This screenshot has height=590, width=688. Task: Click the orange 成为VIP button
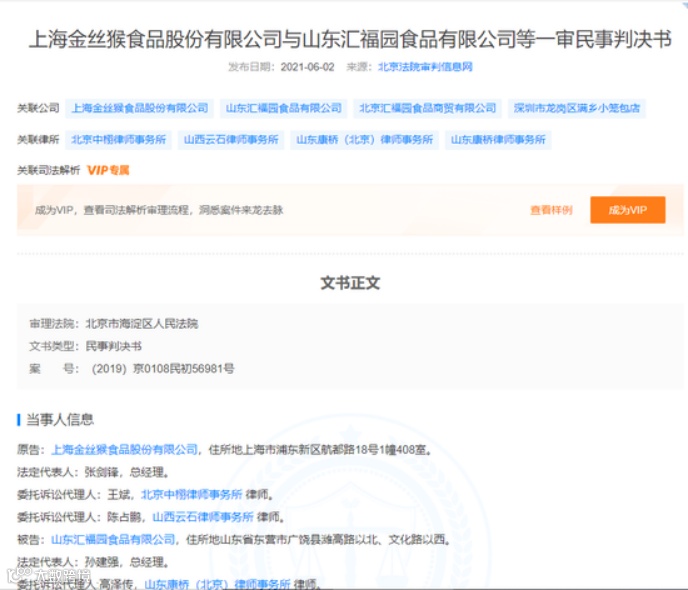pyautogui.click(x=627, y=210)
